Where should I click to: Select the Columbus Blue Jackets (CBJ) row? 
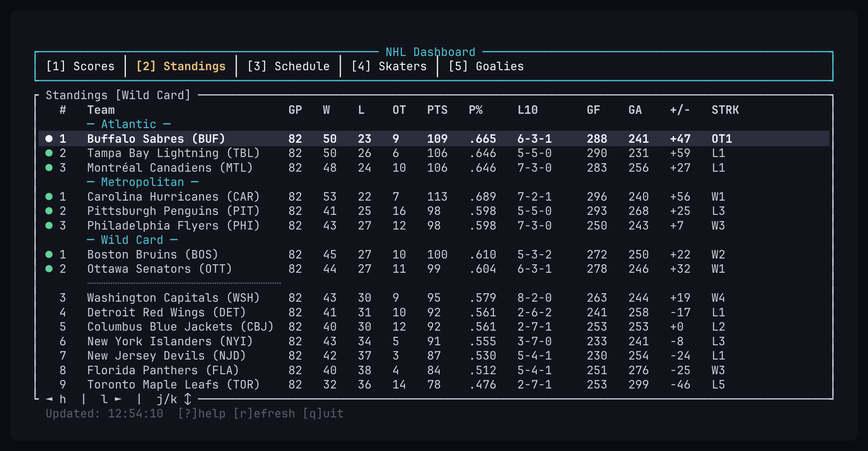click(x=434, y=327)
